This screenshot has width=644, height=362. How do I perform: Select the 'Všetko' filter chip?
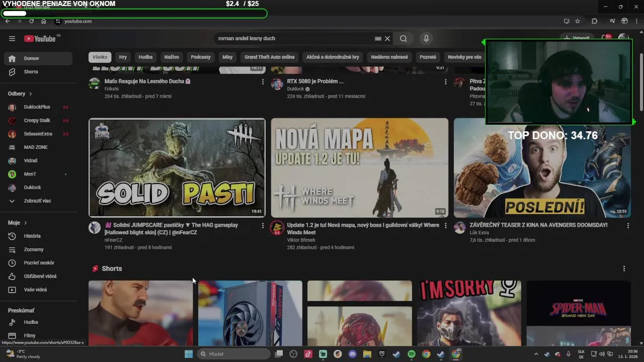click(x=100, y=57)
